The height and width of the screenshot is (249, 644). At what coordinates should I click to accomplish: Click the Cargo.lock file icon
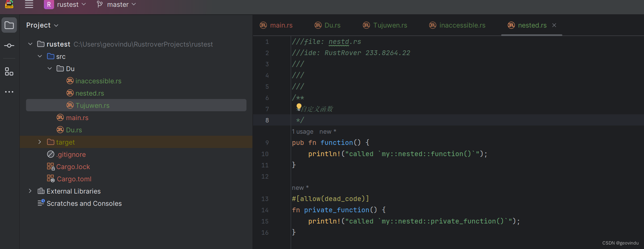51,166
